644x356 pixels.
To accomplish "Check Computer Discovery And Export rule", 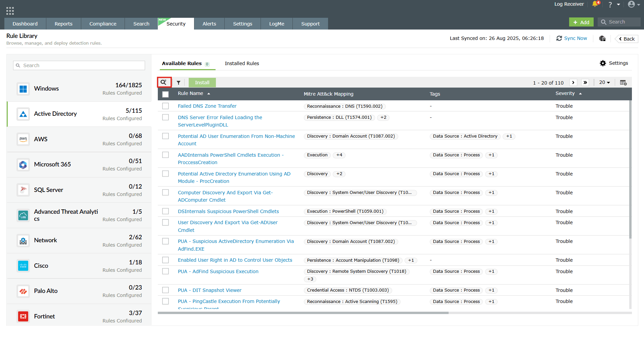I will (166, 193).
